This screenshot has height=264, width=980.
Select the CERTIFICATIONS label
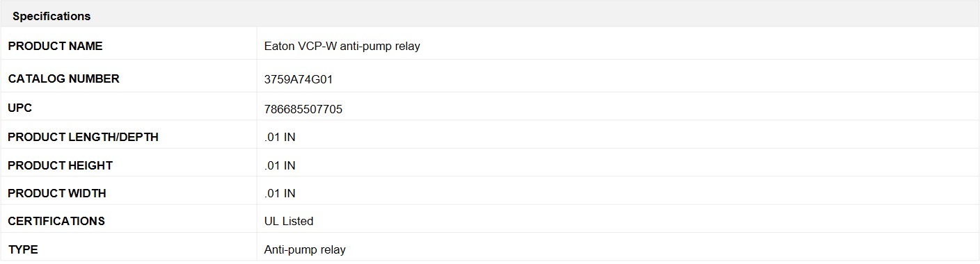click(56, 221)
